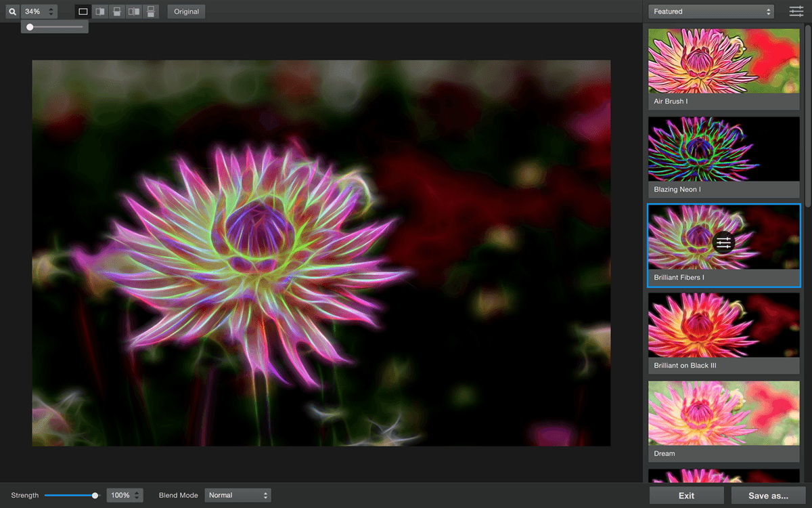This screenshot has height=508, width=812.
Task: Select the side-by-side comparison view
Action: click(x=134, y=12)
